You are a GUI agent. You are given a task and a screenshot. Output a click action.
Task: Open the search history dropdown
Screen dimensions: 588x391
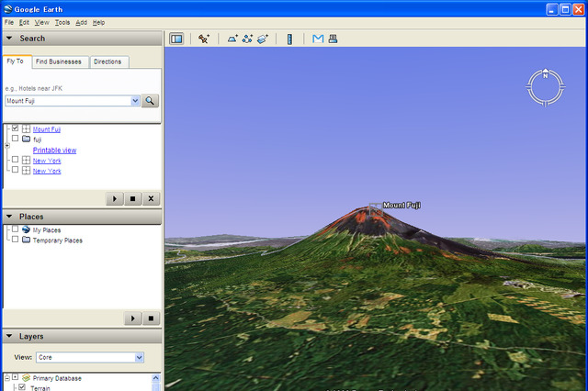(x=135, y=101)
